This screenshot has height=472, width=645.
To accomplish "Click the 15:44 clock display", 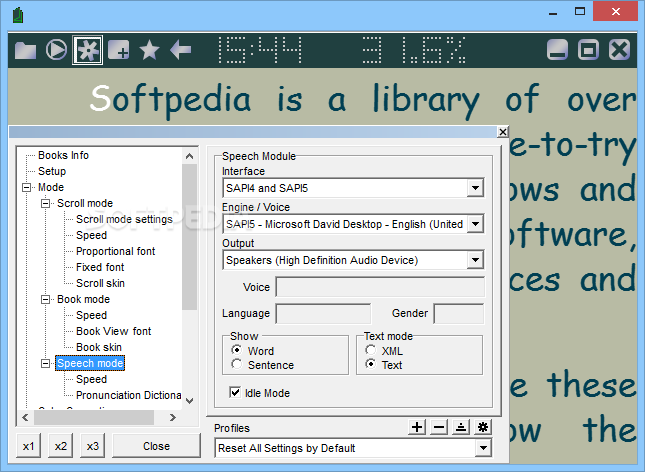I will pyautogui.click(x=260, y=50).
